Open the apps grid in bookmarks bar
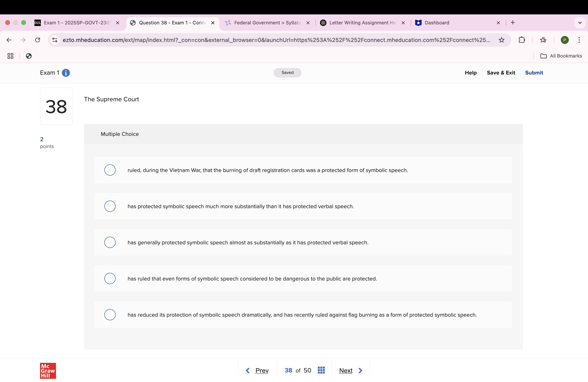The image size is (588, 382). point(10,56)
